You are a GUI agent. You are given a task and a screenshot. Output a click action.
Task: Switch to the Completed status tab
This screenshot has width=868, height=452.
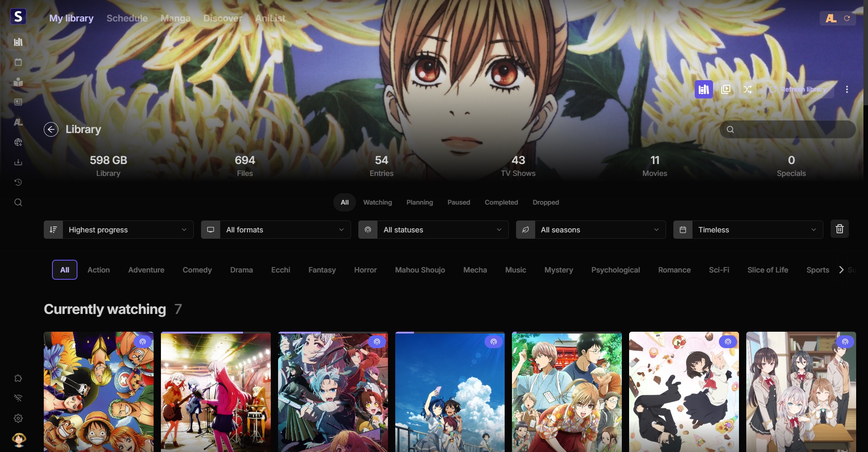click(501, 202)
